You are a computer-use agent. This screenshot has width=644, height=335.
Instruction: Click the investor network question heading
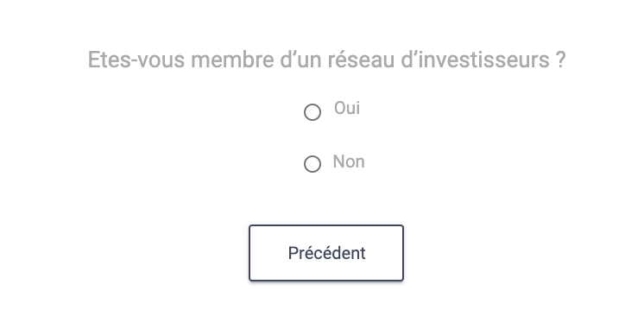click(327, 60)
